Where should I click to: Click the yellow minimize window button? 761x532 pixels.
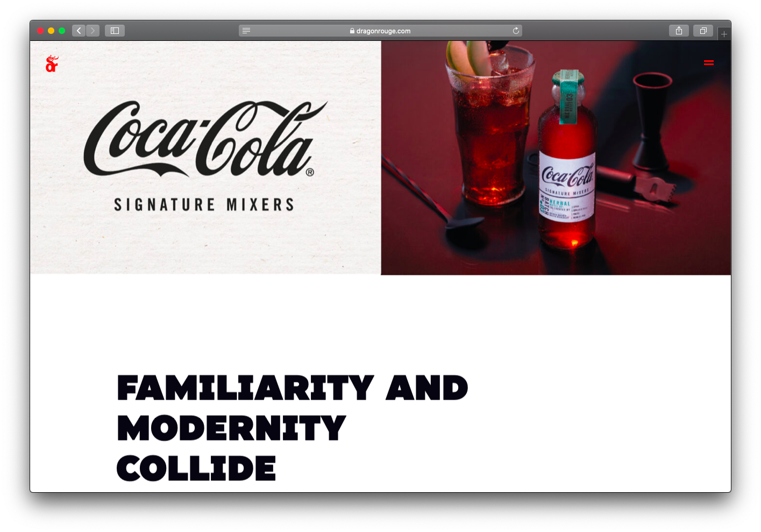51,31
